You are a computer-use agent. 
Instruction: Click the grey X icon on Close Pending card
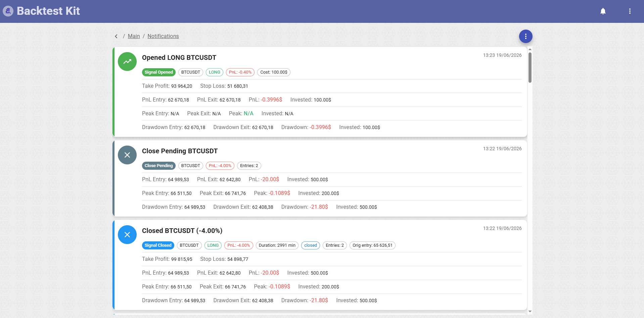[127, 155]
